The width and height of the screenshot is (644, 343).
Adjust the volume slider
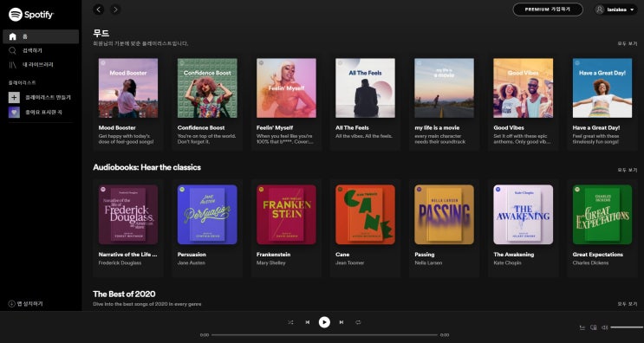[x=627, y=327]
